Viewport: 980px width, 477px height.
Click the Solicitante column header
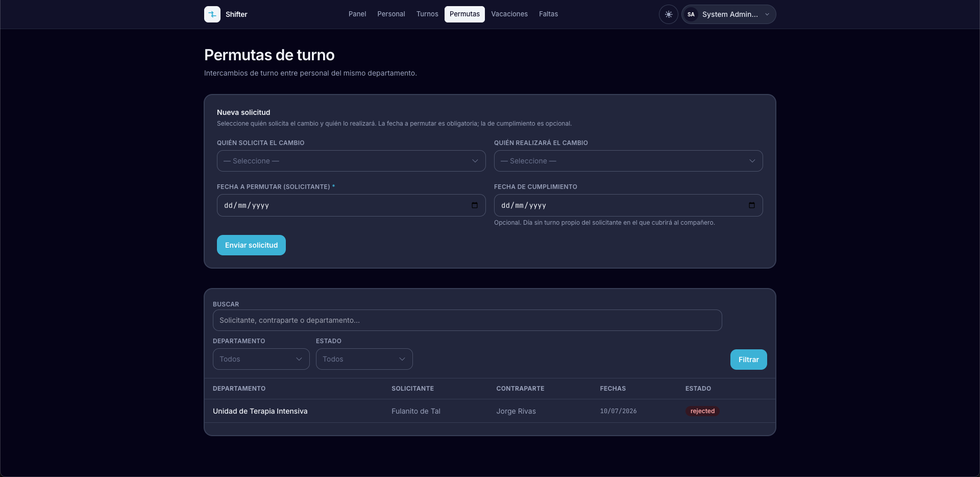tap(412, 389)
